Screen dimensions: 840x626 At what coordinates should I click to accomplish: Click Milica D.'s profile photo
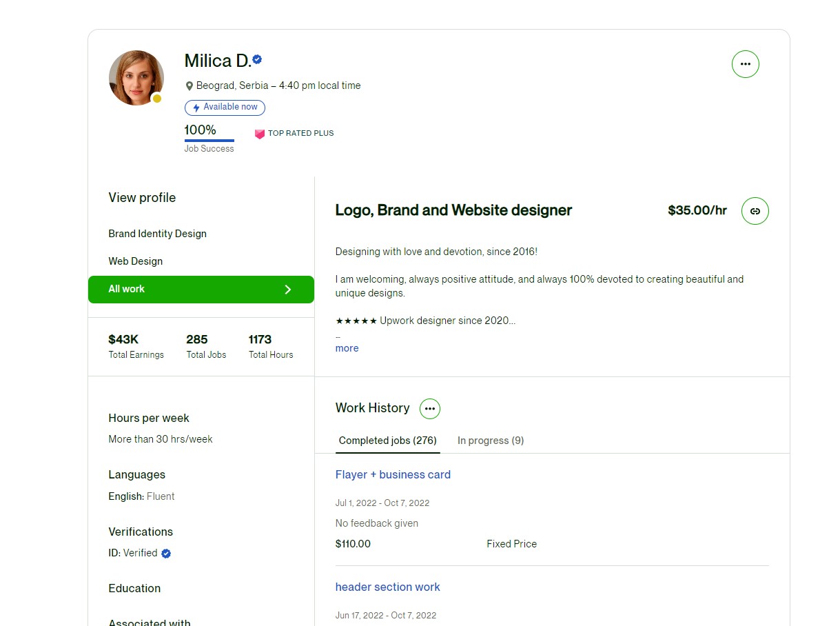tap(136, 77)
